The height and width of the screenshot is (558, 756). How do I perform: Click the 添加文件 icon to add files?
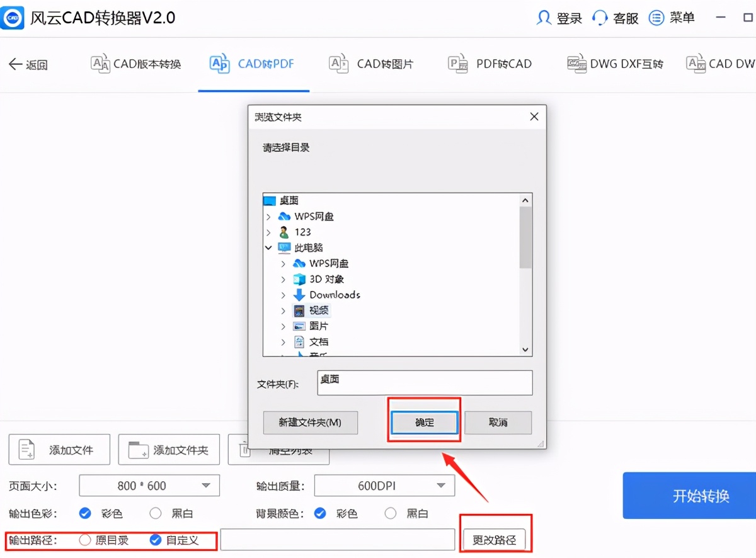coord(25,449)
